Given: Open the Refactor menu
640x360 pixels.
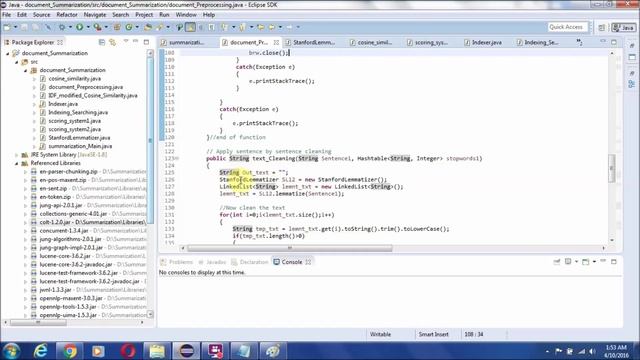Looking at the screenshot, I should (x=67, y=15).
